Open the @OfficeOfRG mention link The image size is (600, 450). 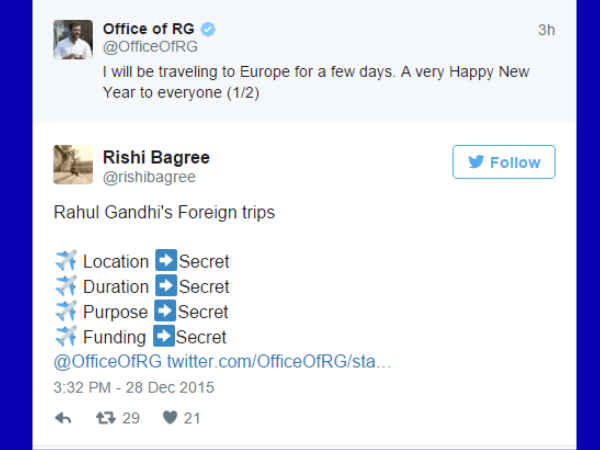108,360
